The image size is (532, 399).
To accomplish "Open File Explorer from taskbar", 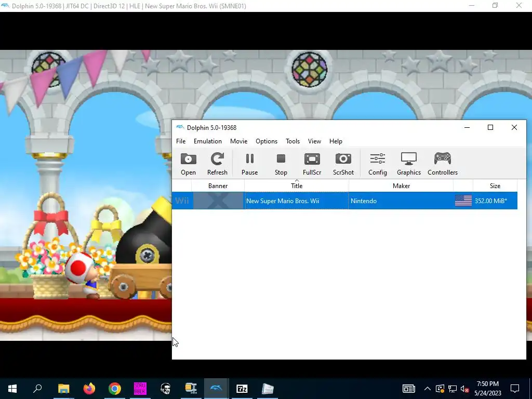I will [x=63, y=389].
